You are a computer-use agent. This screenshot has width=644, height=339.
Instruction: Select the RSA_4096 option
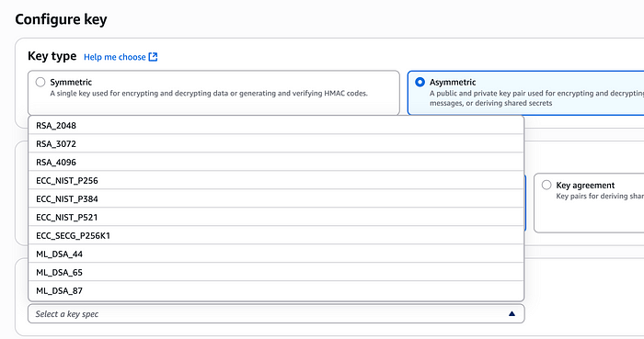point(276,163)
